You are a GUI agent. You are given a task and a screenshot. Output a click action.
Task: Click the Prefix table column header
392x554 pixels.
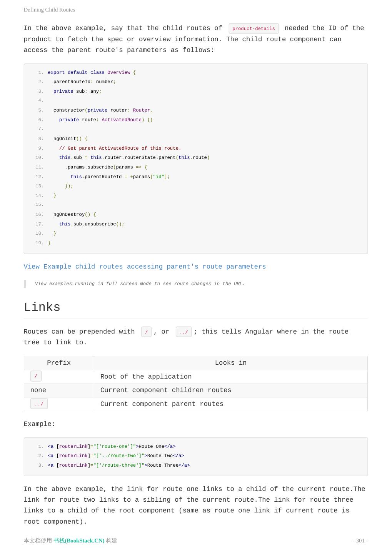(x=59, y=363)
